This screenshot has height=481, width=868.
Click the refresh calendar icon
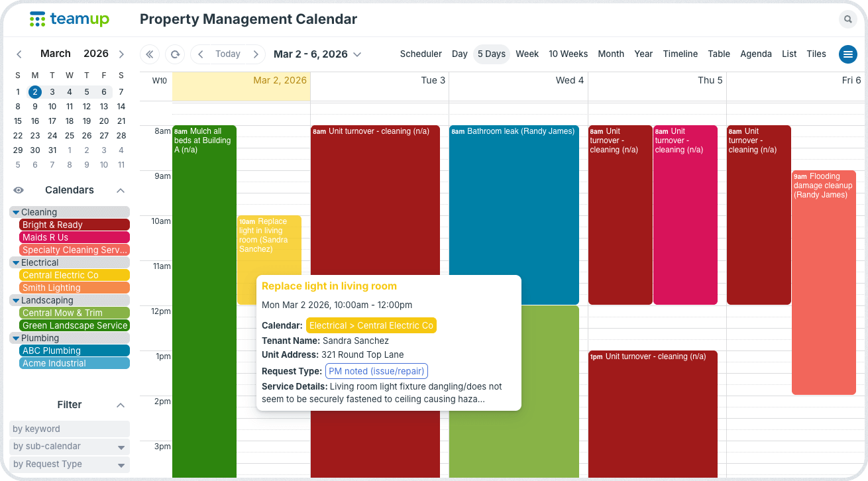click(x=175, y=54)
